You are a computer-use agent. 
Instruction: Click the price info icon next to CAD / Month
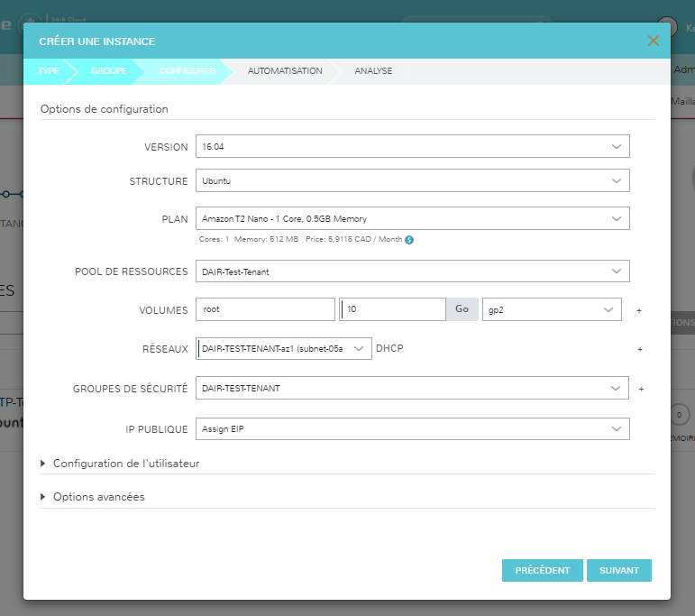click(409, 240)
